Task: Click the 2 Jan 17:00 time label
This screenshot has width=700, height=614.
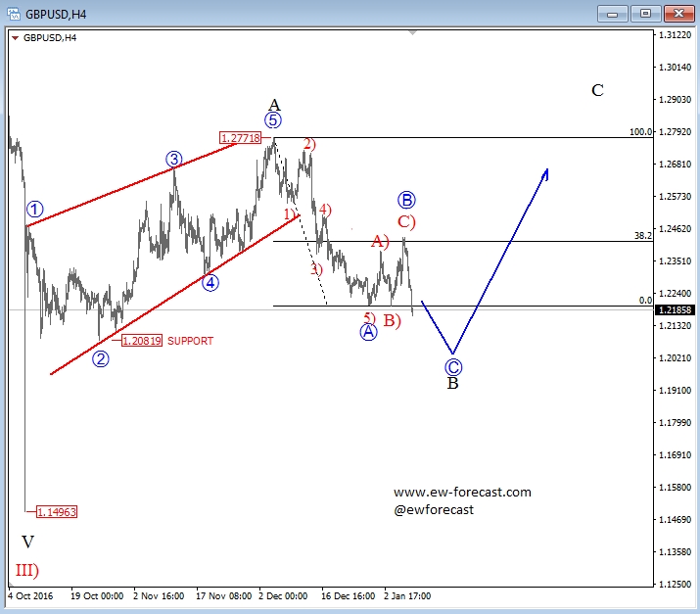Action: point(407,596)
